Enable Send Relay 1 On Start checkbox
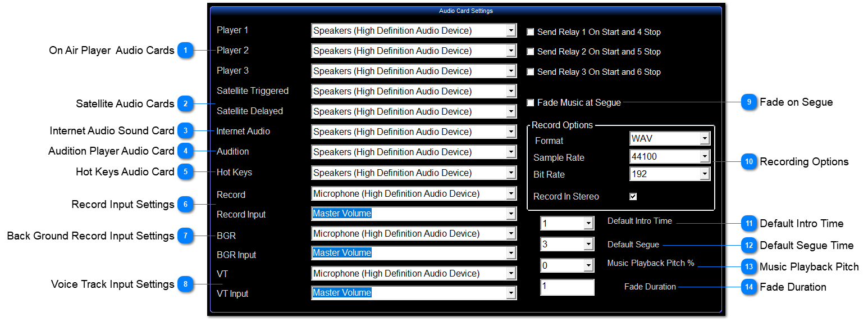The image size is (868, 321). coord(530,32)
